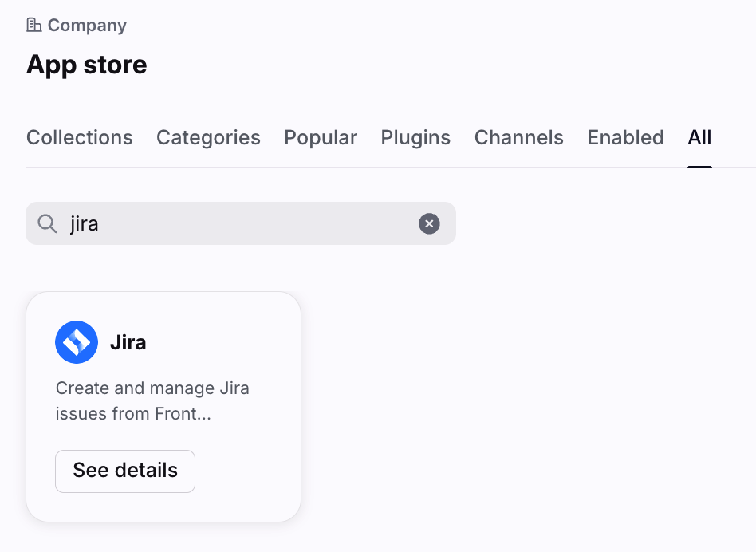The height and width of the screenshot is (552, 756).
Task: Click the See details button
Action: pyautogui.click(x=125, y=471)
